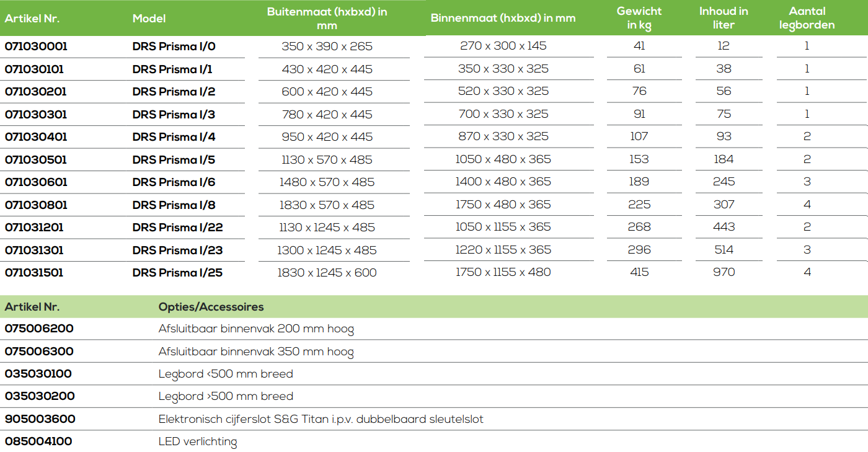Select volume value 307 liter

click(x=724, y=205)
